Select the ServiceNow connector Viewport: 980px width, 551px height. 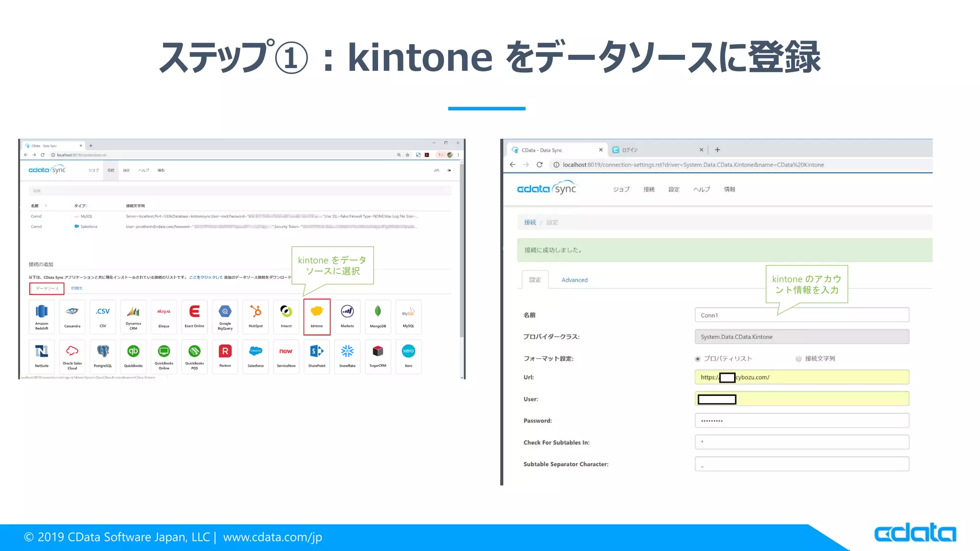tap(286, 357)
